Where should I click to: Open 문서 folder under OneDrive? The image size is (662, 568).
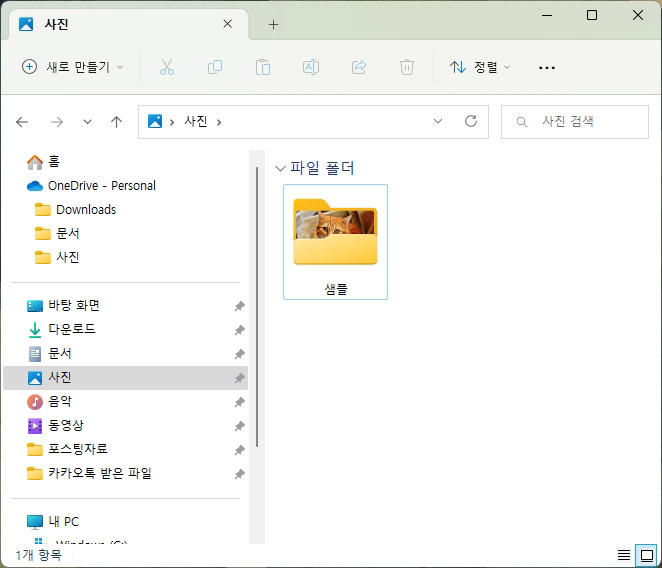pos(57,234)
